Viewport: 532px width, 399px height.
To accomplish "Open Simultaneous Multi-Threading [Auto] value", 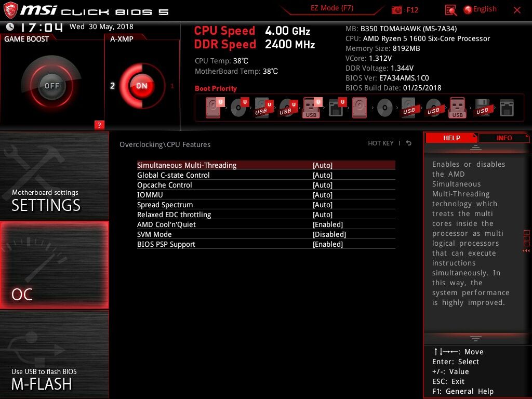I will (x=322, y=165).
